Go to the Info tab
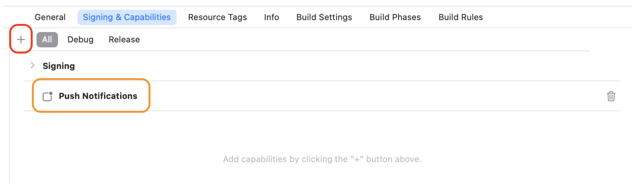 [x=271, y=17]
